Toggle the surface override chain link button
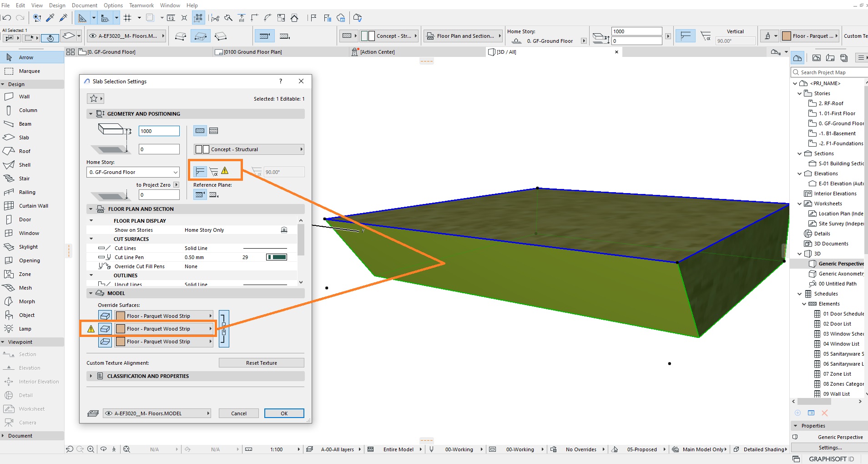This screenshot has height=464, width=868. pyautogui.click(x=224, y=329)
